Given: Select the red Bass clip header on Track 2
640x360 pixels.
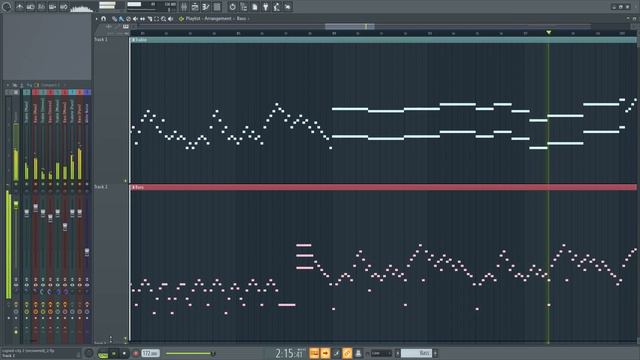Looking at the screenshot, I should coord(383,187).
